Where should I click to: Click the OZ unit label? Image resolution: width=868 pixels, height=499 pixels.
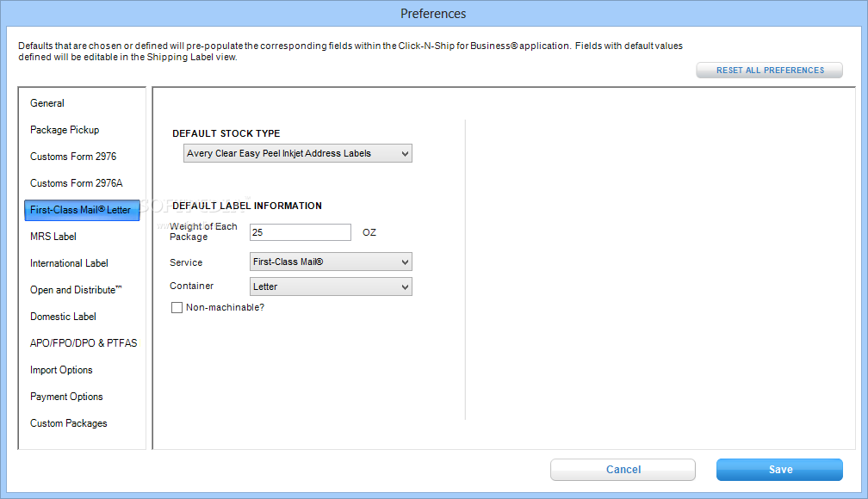[x=369, y=232]
